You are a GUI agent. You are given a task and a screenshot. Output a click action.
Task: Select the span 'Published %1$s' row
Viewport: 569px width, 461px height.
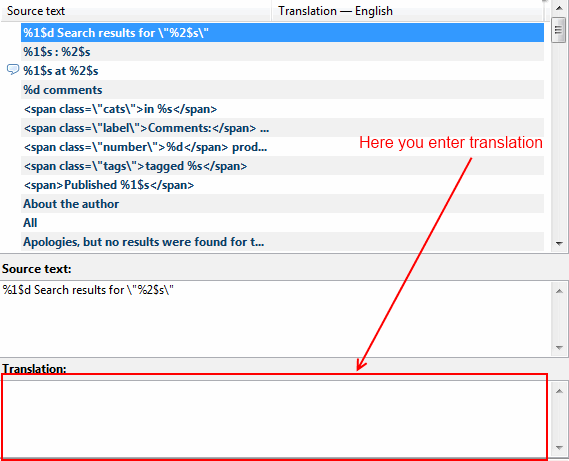point(282,185)
